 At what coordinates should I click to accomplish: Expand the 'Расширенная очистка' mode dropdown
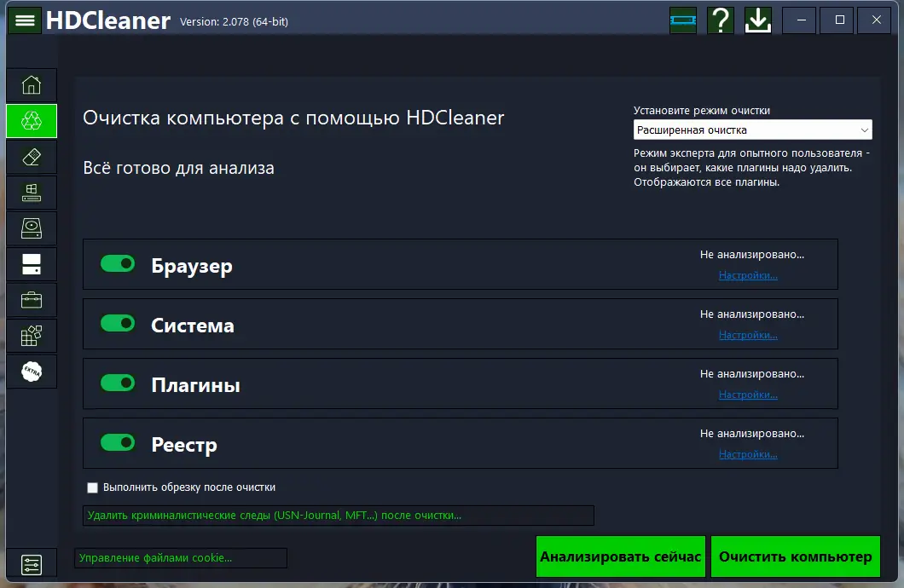(752, 130)
